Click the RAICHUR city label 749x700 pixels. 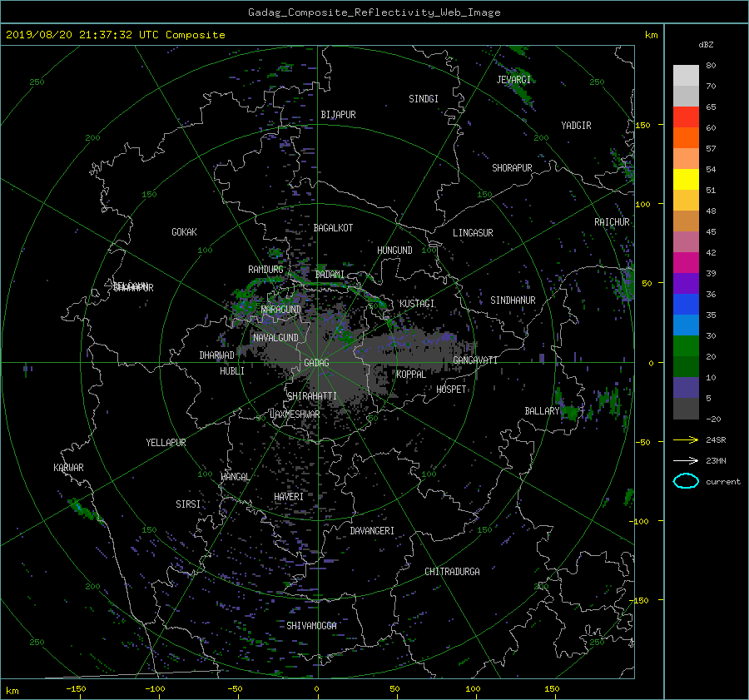click(612, 222)
